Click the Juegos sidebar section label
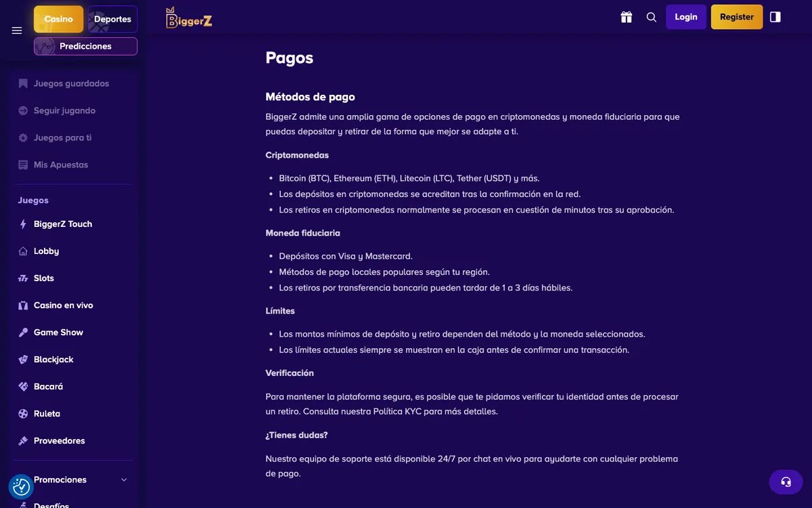 [33, 200]
